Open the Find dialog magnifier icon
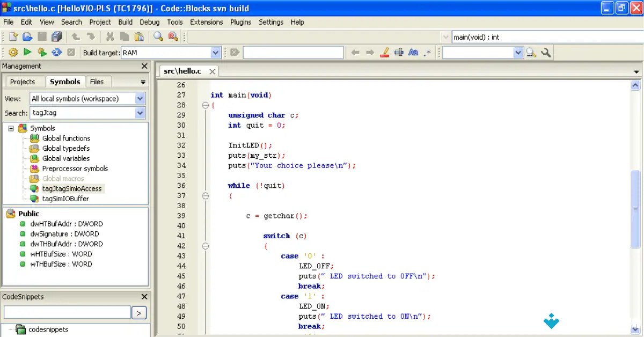This screenshot has width=644, height=337. tap(158, 36)
